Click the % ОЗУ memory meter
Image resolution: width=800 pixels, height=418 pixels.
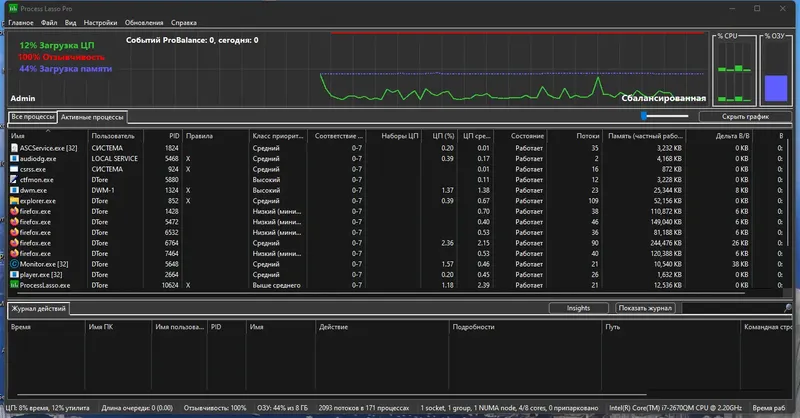click(776, 71)
